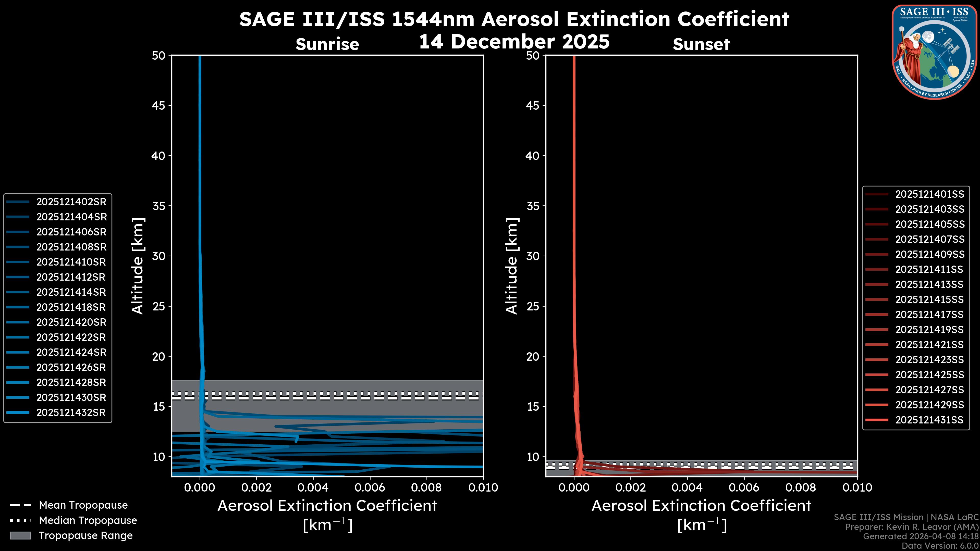Click the Sunset panel title
The width and height of the screenshot is (980, 551).
(x=701, y=44)
